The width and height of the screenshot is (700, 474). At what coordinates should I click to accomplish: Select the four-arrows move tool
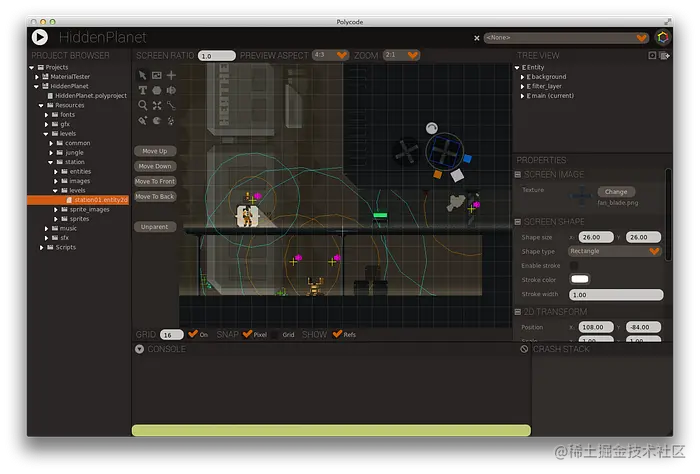pyautogui.click(x=157, y=105)
